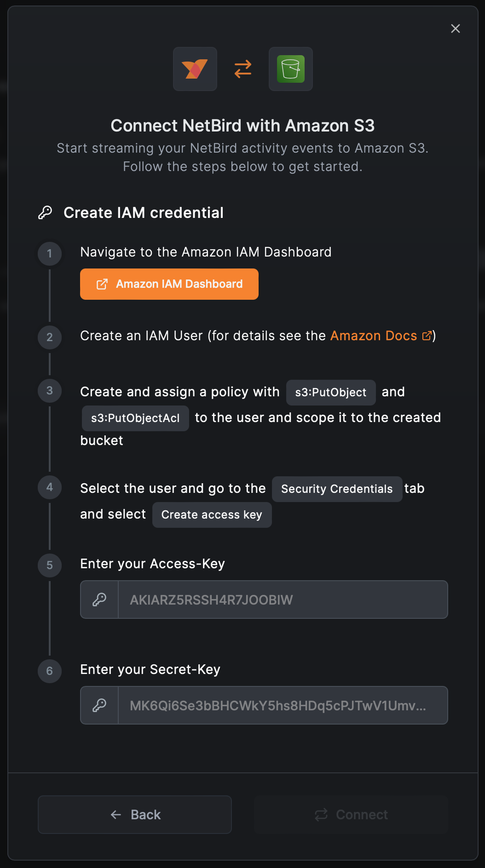The image size is (485, 868).
Task: Open the Amazon Docs link
Action: pos(373,336)
